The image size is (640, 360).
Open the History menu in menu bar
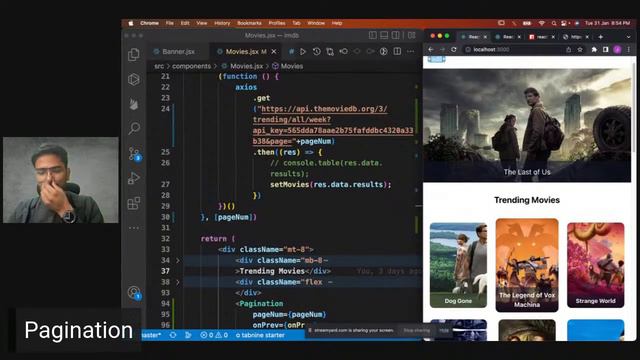tap(222, 23)
